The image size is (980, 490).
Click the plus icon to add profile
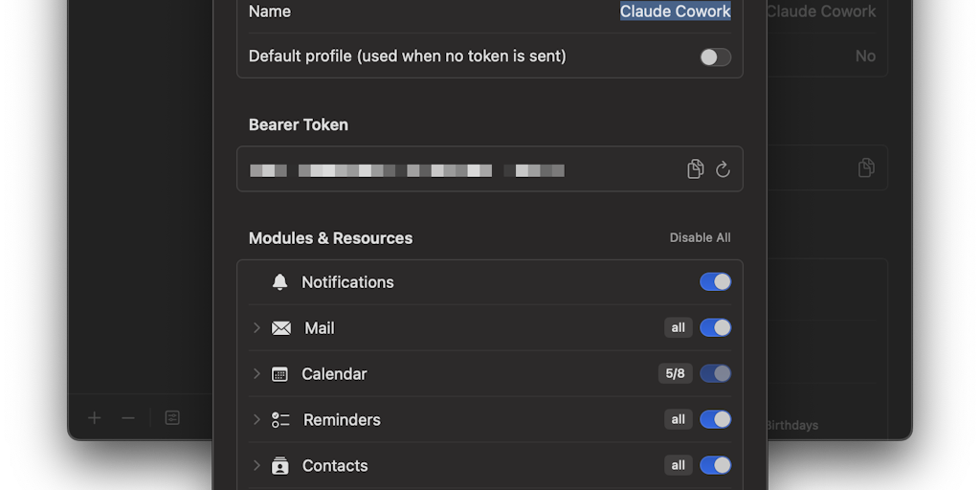tap(95, 418)
